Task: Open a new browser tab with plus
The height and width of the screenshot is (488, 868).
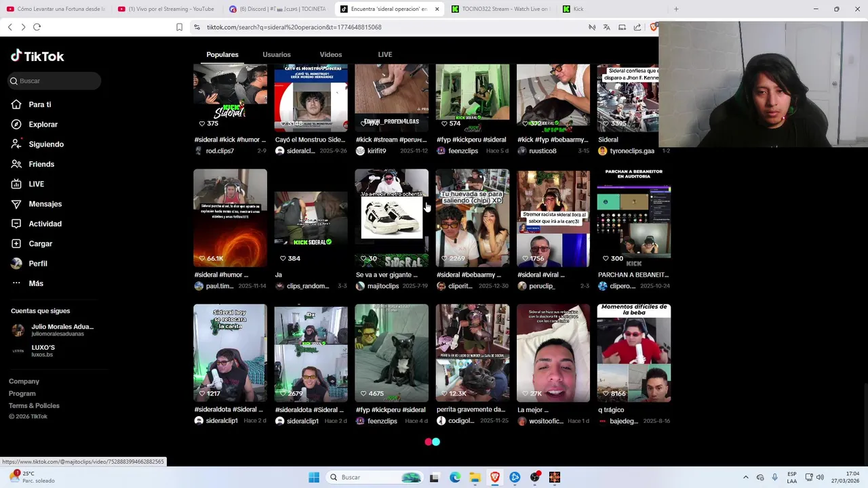Action: [676, 9]
